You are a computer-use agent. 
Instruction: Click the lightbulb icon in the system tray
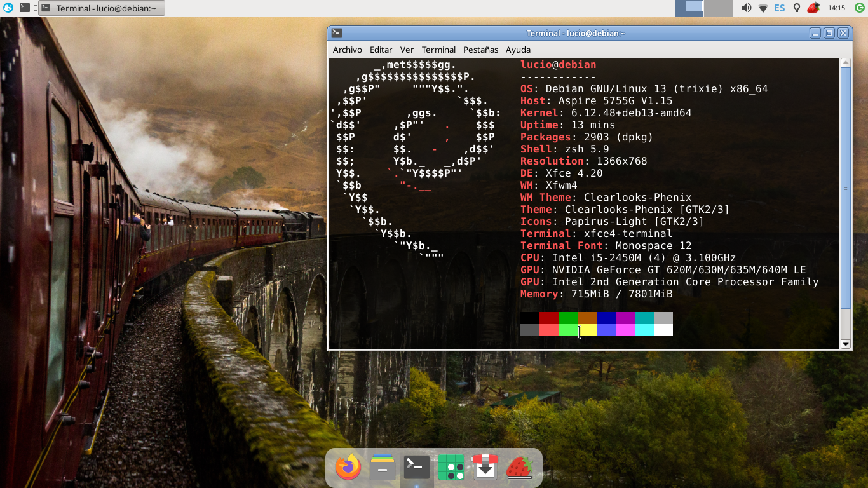[796, 8]
